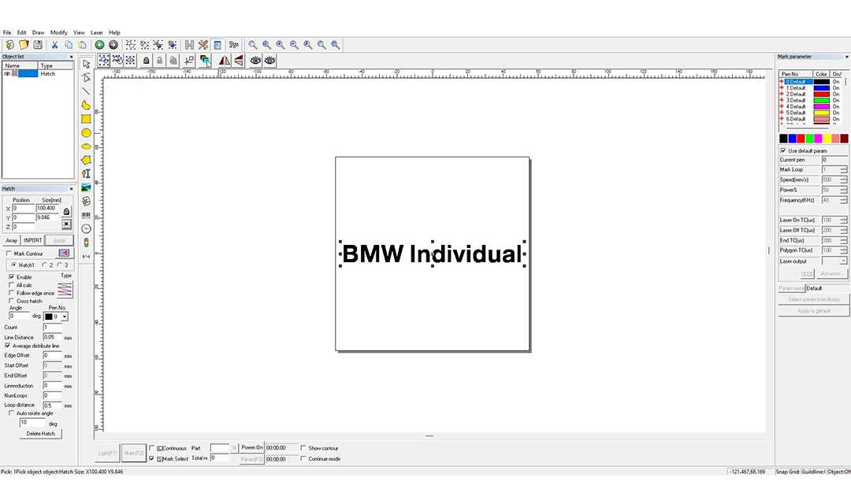851x504 pixels.
Task: Select the Pick arrow tool
Action: tap(87, 64)
